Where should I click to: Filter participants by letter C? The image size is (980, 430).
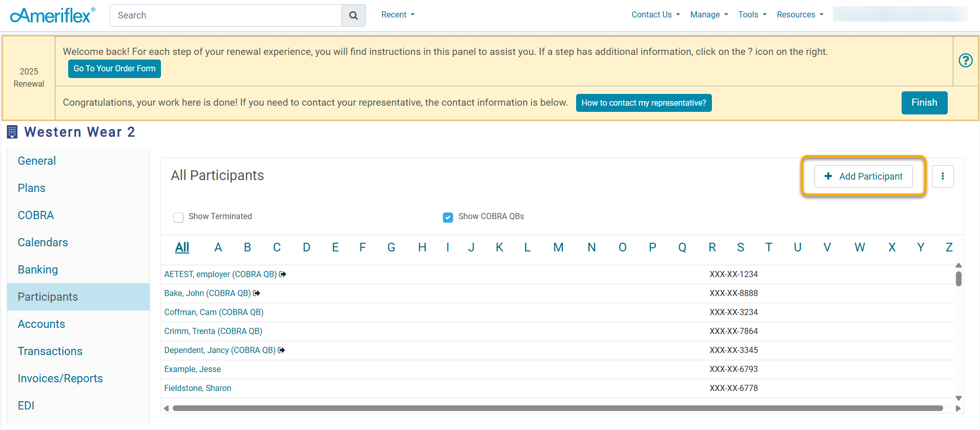tap(277, 248)
